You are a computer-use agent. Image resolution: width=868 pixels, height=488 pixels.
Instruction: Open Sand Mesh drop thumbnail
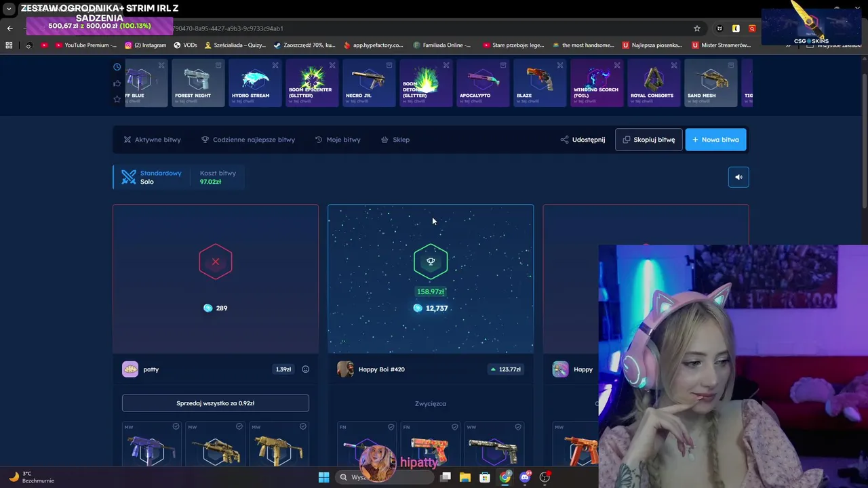click(x=711, y=83)
